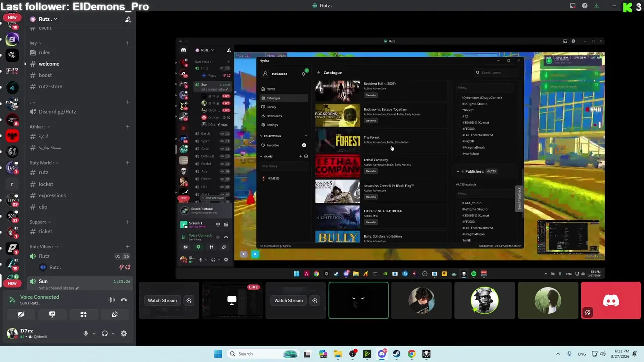Click Discord download update icon
This screenshot has height=362, width=644.
click(597, 6)
